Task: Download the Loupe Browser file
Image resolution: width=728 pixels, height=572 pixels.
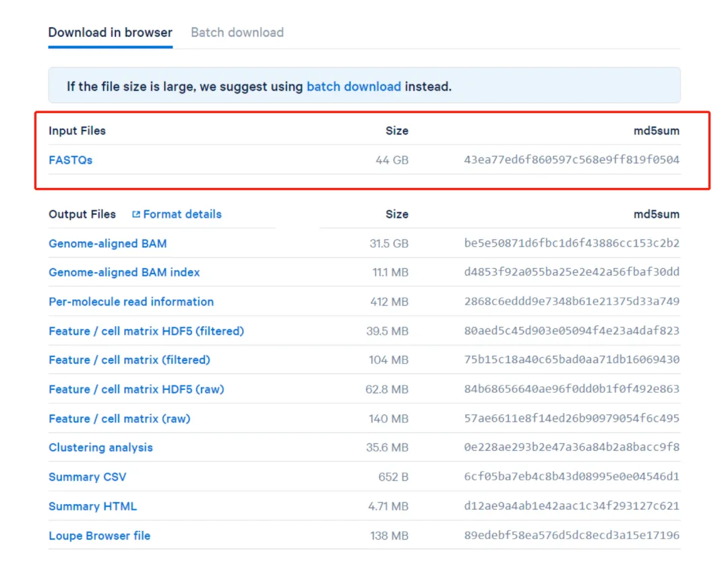Action: coord(99,536)
